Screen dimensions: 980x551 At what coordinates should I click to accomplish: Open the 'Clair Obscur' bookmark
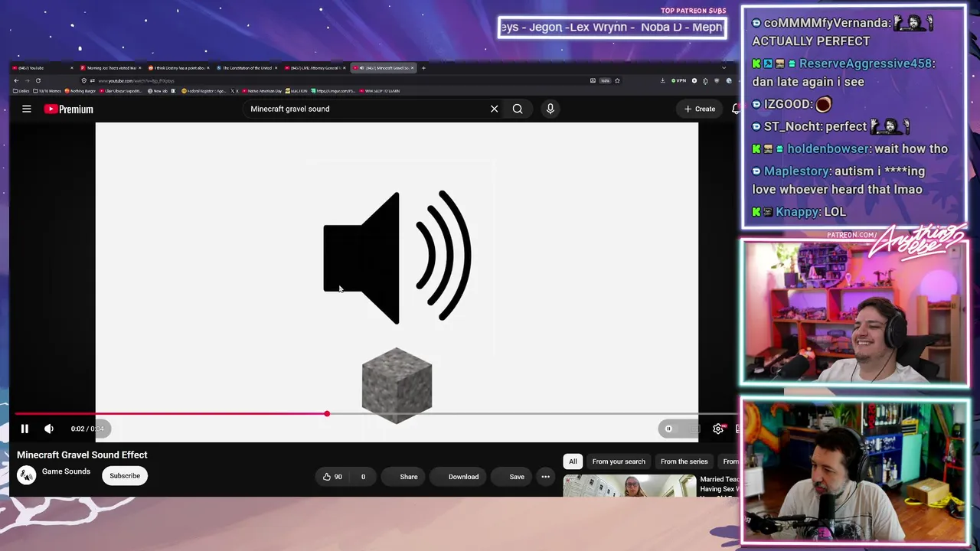pos(121,91)
